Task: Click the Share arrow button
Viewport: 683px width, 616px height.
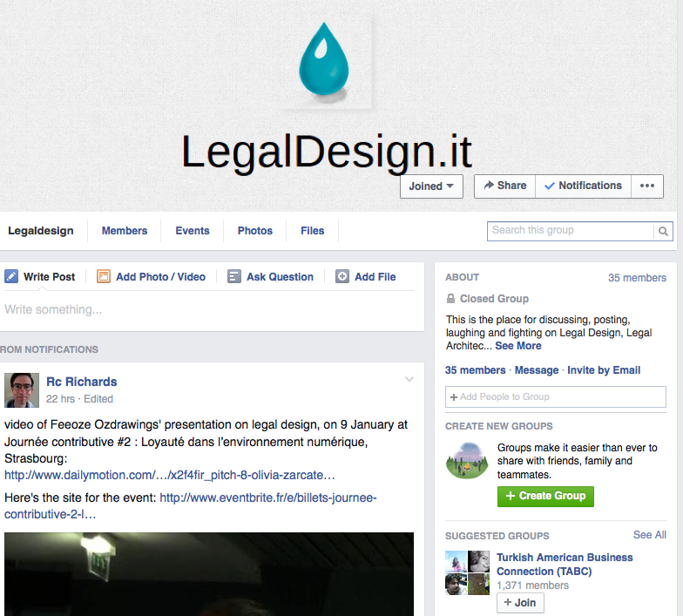Action: (x=505, y=186)
